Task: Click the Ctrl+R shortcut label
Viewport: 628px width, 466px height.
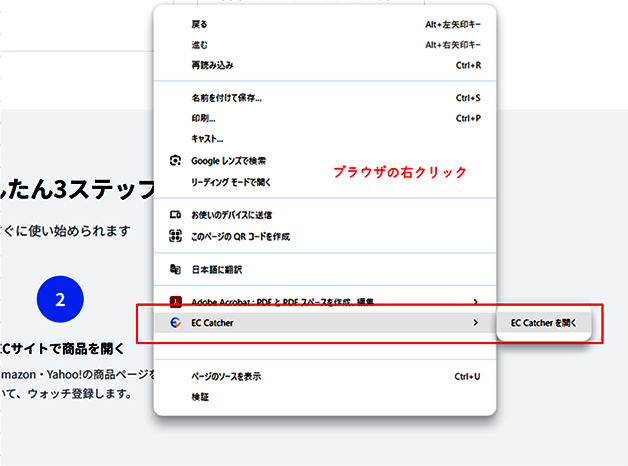Action: [x=468, y=65]
